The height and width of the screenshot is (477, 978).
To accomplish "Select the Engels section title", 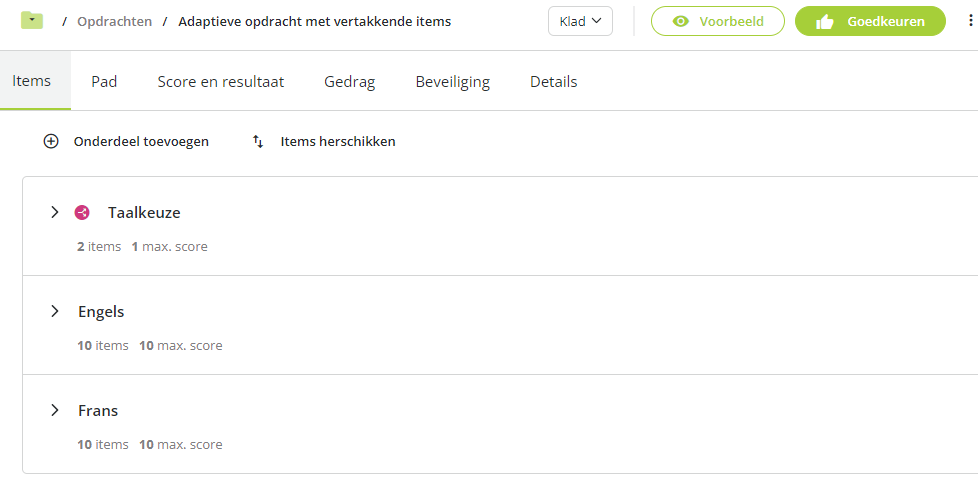I will point(101,311).
